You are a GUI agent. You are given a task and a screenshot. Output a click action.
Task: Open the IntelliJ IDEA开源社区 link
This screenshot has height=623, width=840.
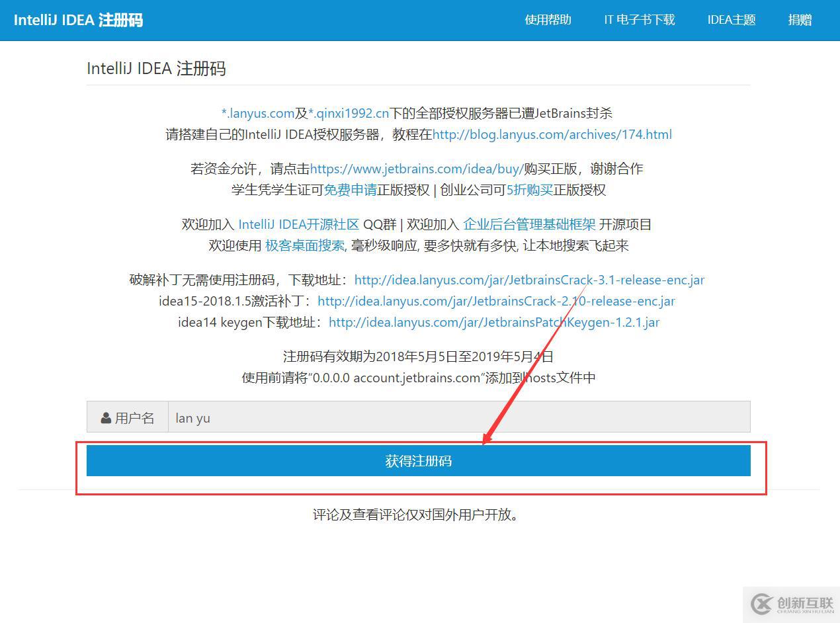(298, 224)
